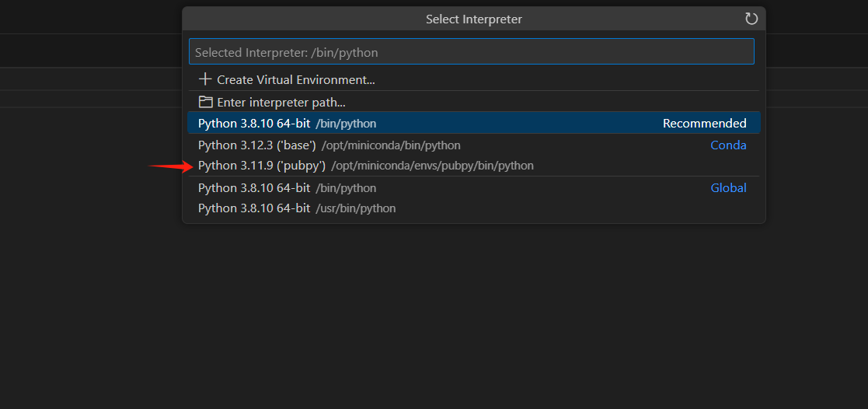Pick Python 3.11.9 ('pubpy') interpreter
This screenshot has height=409, width=868.
click(x=261, y=166)
